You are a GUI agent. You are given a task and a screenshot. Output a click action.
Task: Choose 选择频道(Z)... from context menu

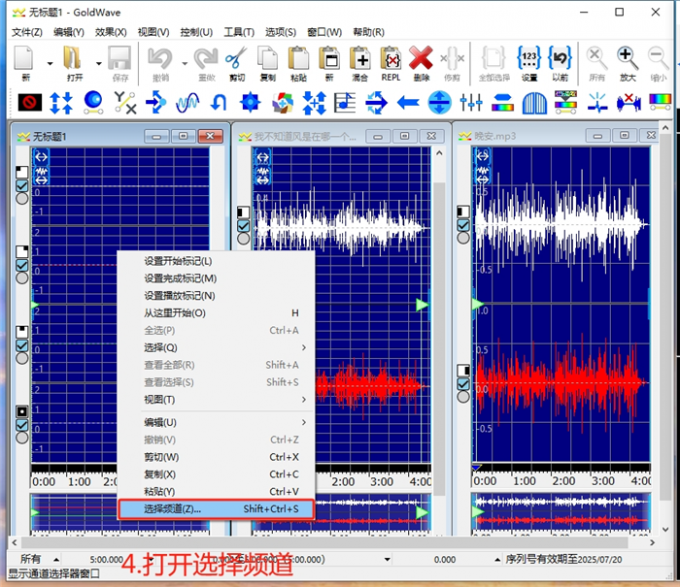216,509
